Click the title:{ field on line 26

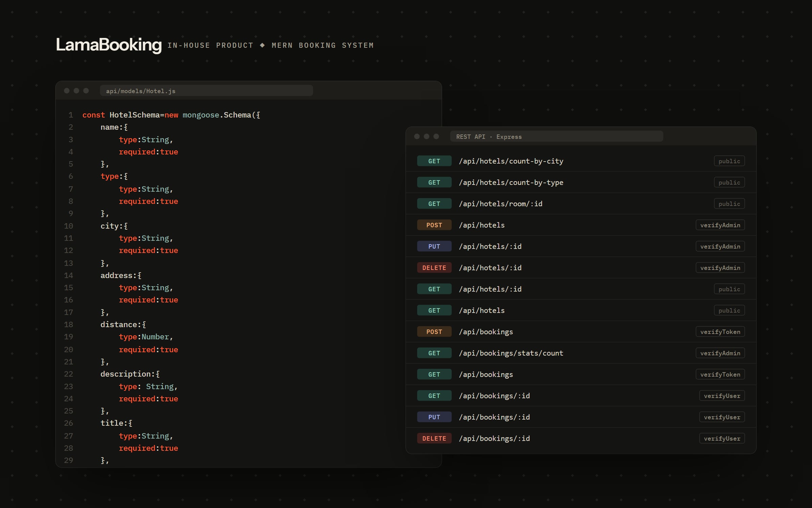tap(116, 423)
